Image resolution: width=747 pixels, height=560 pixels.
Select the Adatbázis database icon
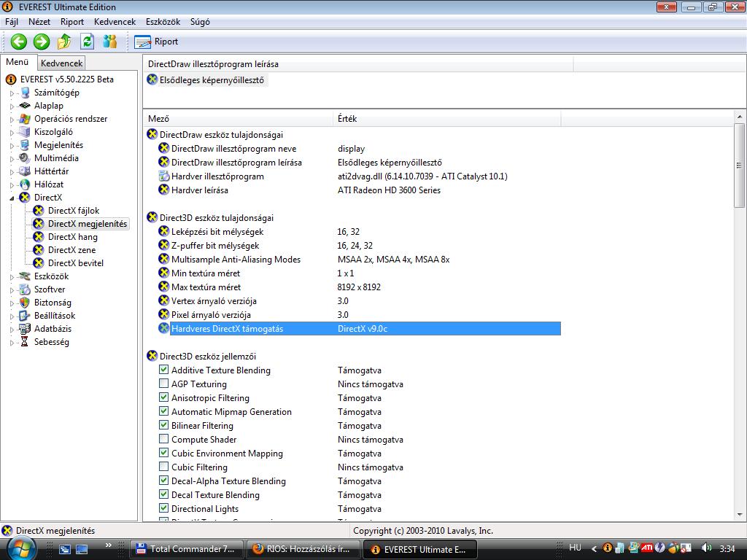click(x=25, y=329)
